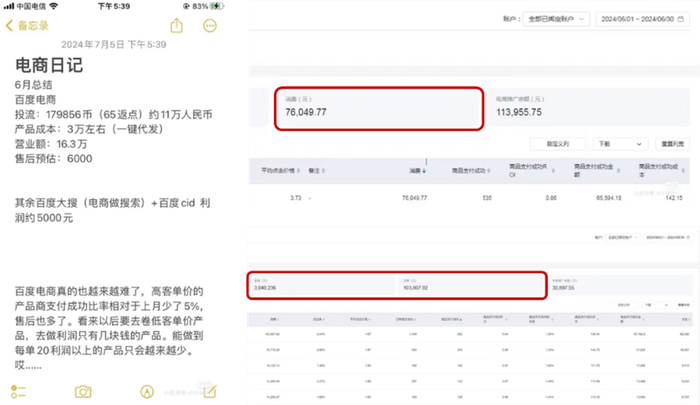Image resolution: width=700 pixels, height=405 pixels.
Task: Tap the line 6月总结
Action: [x=33, y=85]
